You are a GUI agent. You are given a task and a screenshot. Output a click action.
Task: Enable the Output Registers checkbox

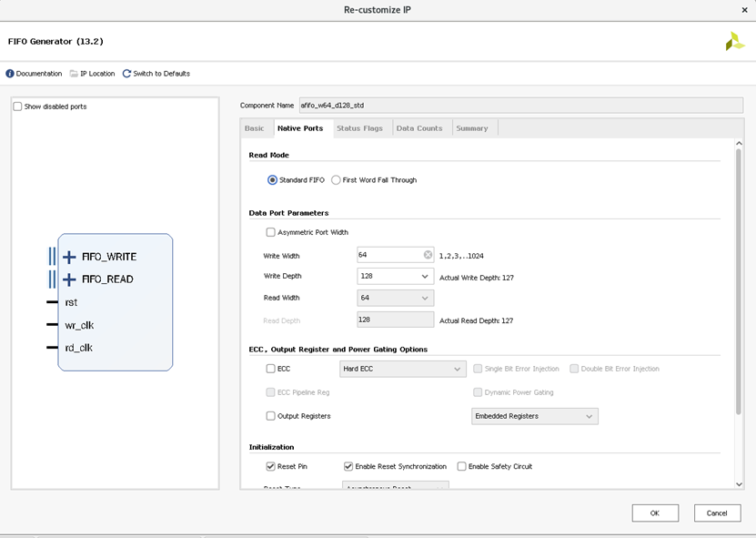coord(271,416)
